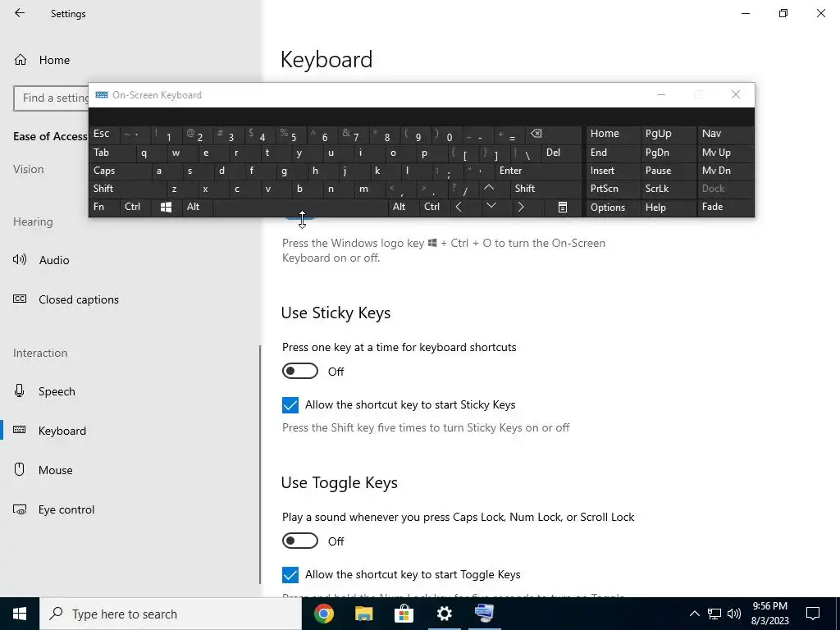Go back using Settings back arrow
Screen dimensions: 840x630
pyautogui.click(x=20, y=13)
